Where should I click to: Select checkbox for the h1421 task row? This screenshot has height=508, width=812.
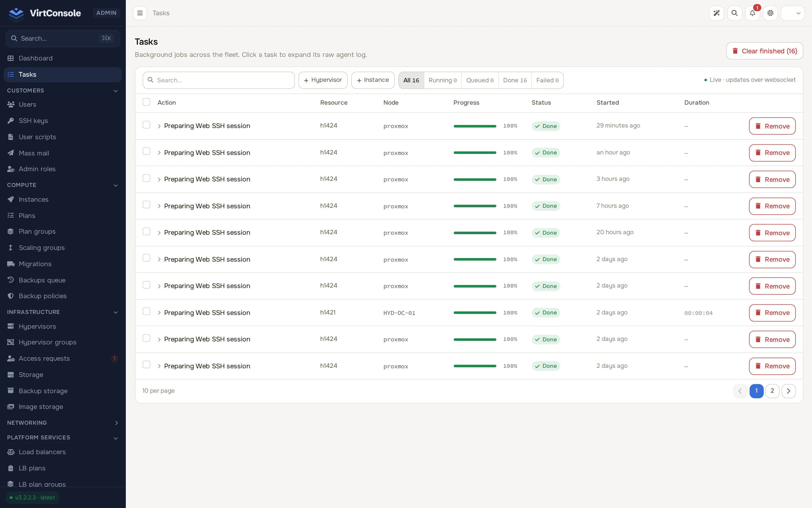(146, 311)
